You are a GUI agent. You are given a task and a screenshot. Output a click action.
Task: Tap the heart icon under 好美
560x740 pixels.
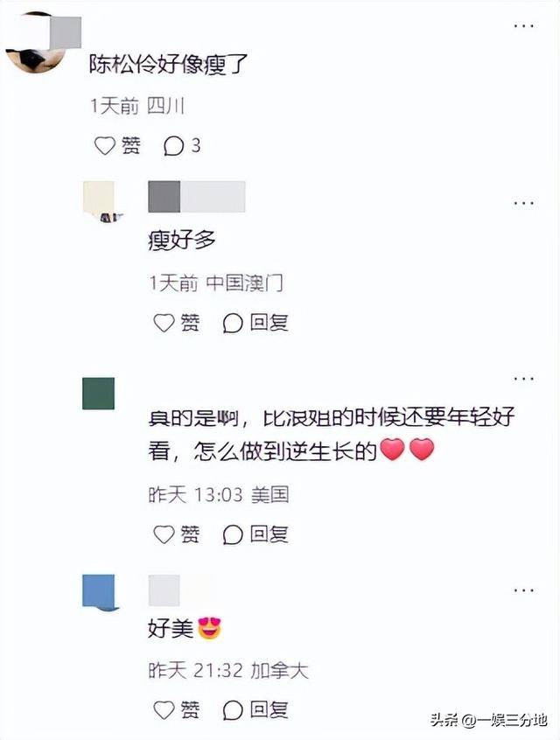tap(164, 709)
